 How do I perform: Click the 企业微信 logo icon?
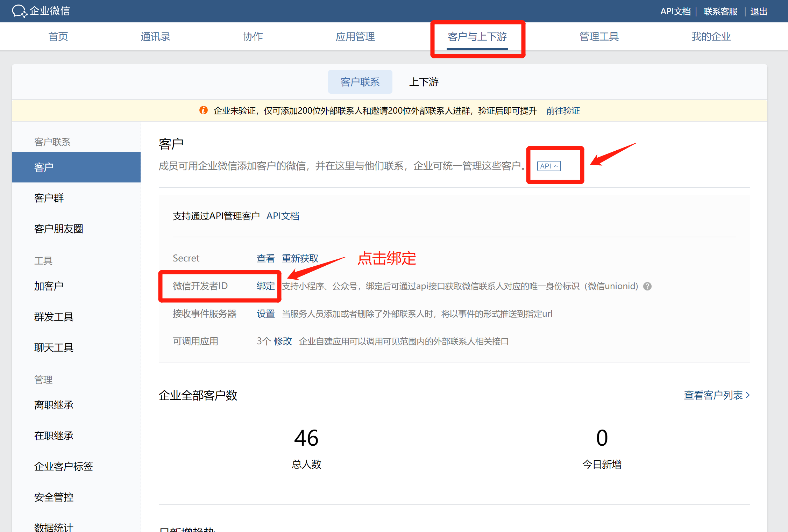(x=20, y=11)
